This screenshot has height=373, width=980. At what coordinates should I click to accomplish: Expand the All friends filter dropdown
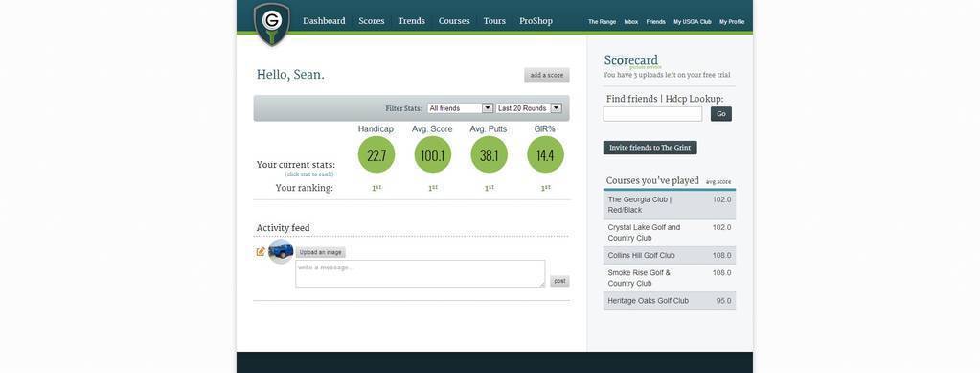[x=461, y=108]
